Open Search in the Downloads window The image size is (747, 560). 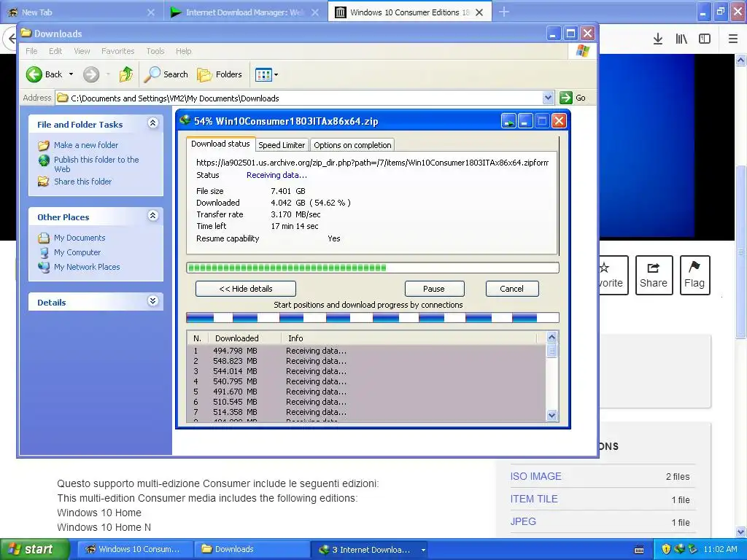pos(166,74)
